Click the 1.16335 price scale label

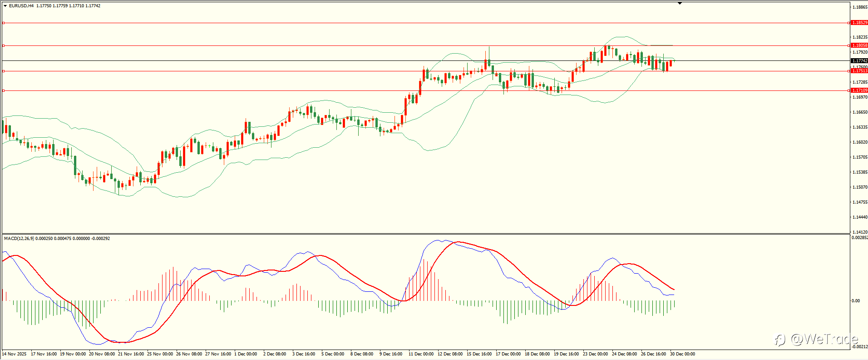860,127
